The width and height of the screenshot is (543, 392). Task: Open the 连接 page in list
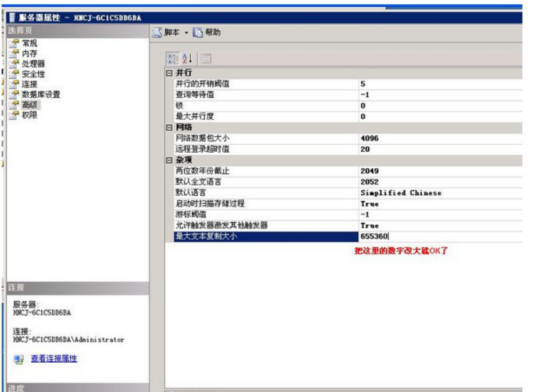pyautogui.click(x=29, y=84)
